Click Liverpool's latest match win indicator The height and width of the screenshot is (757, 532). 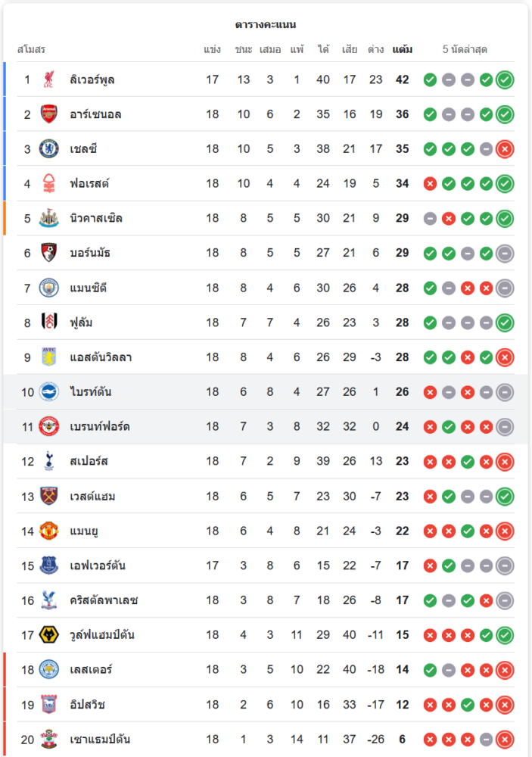click(x=505, y=79)
